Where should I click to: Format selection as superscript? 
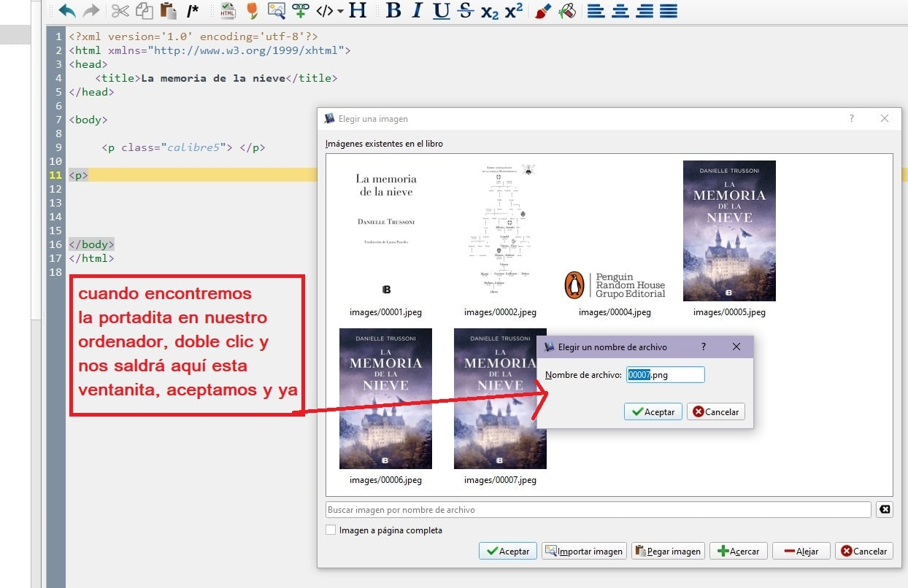514,10
